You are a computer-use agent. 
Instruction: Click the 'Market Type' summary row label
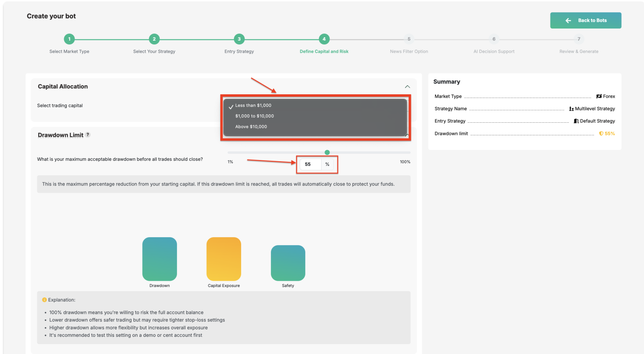[x=448, y=96]
